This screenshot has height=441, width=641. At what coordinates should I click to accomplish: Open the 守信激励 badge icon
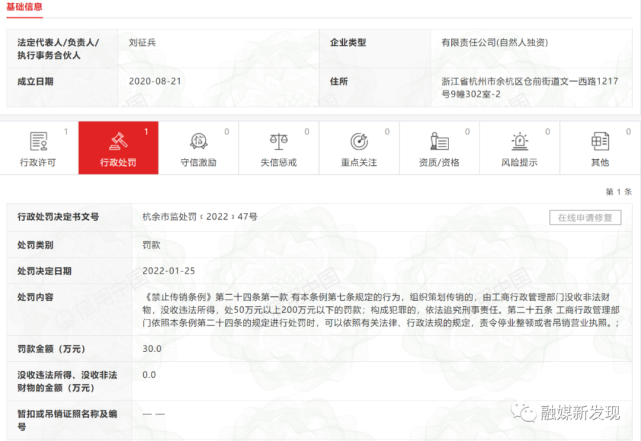click(199, 141)
